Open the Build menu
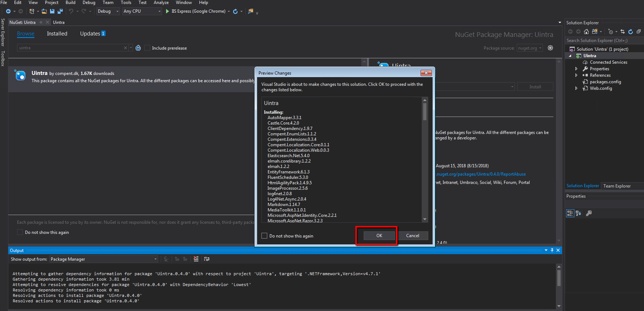 click(70, 3)
